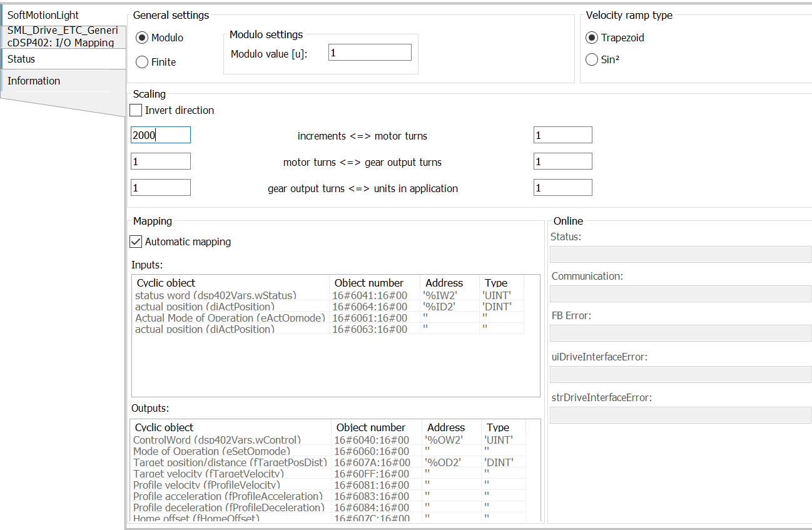Click the Address column header in Outputs

(446, 427)
